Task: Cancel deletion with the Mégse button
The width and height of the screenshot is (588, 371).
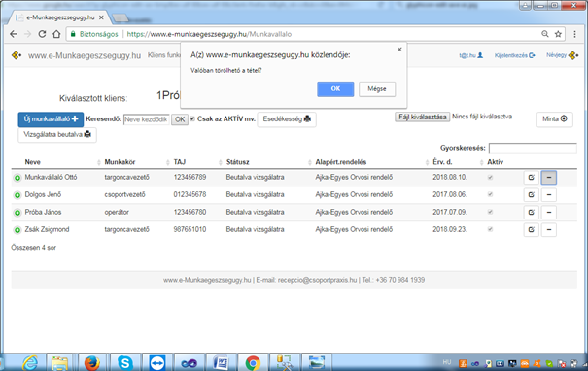Action: [x=377, y=89]
